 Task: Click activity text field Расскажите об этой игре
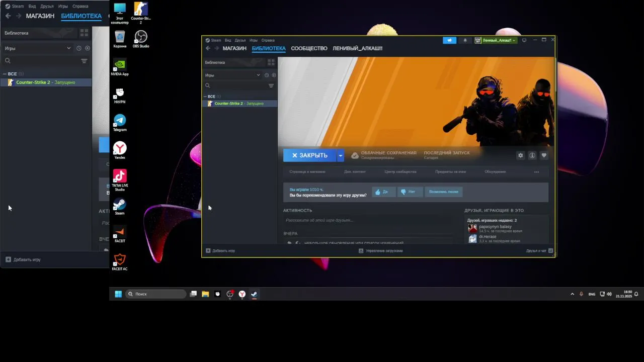click(x=368, y=220)
